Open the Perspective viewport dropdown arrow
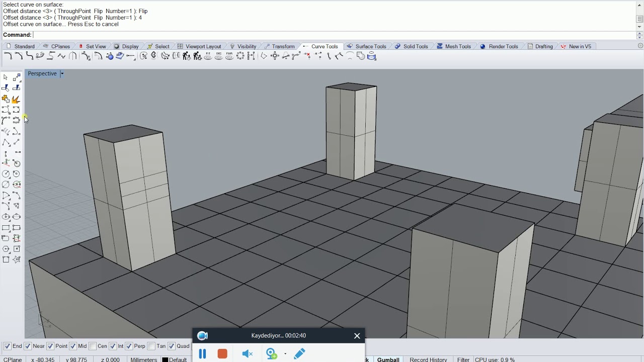The height and width of the screenshot is (362, 644). coord(62,73)
